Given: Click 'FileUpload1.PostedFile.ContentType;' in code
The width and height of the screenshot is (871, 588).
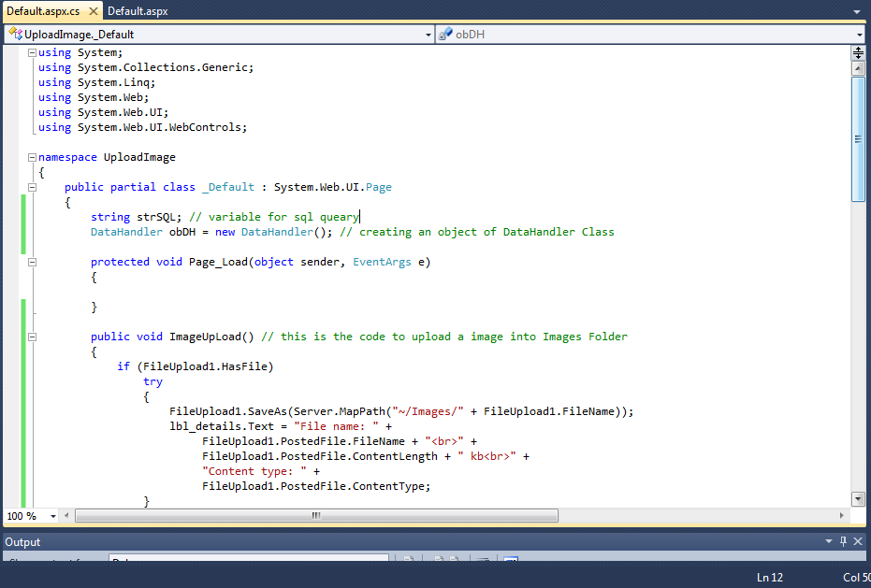Looking at the screenshot, I should click(316, 486).
